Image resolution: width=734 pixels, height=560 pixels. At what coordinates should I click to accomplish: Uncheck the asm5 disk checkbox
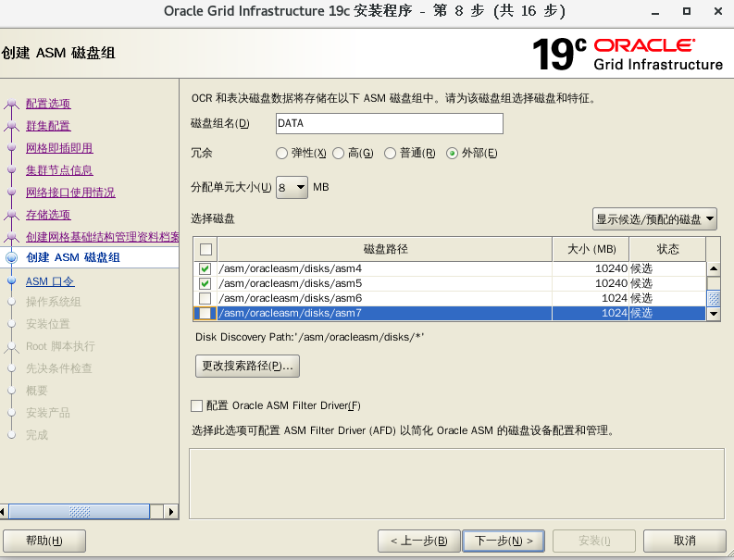(x=205, y=284)
